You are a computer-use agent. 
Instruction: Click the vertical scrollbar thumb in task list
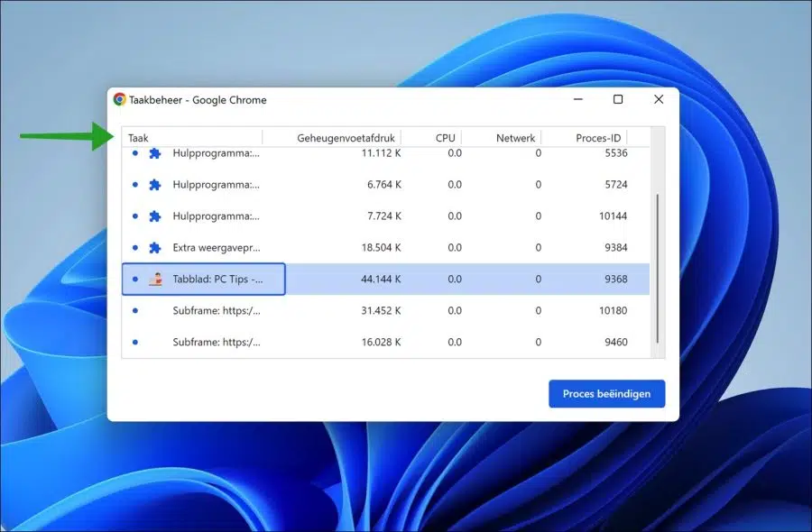click(658, 269)
